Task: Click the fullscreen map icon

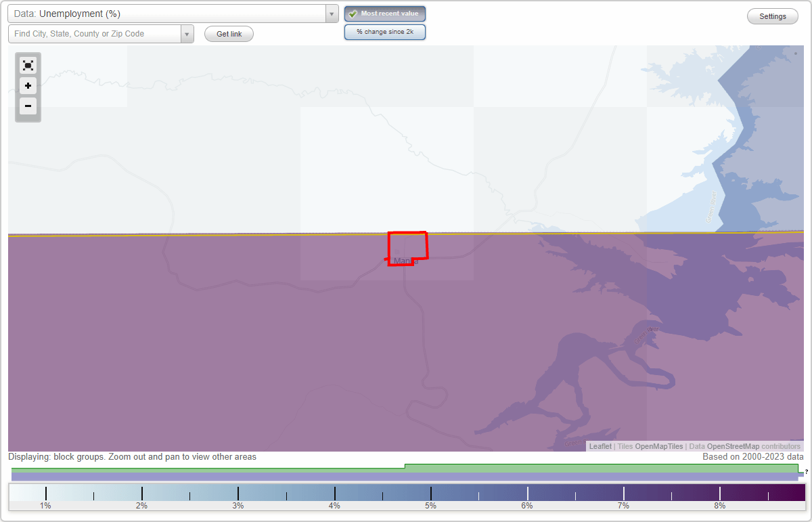Action: tap(28, 65)
